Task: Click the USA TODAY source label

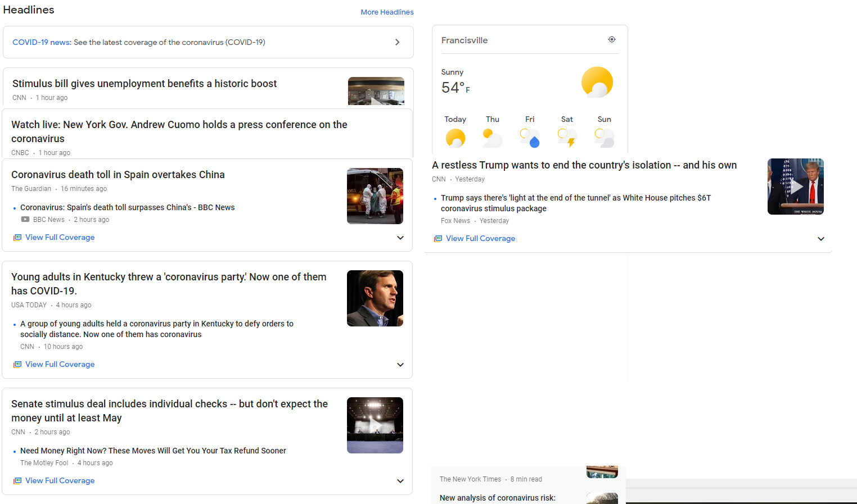Action: pos(29,305)
